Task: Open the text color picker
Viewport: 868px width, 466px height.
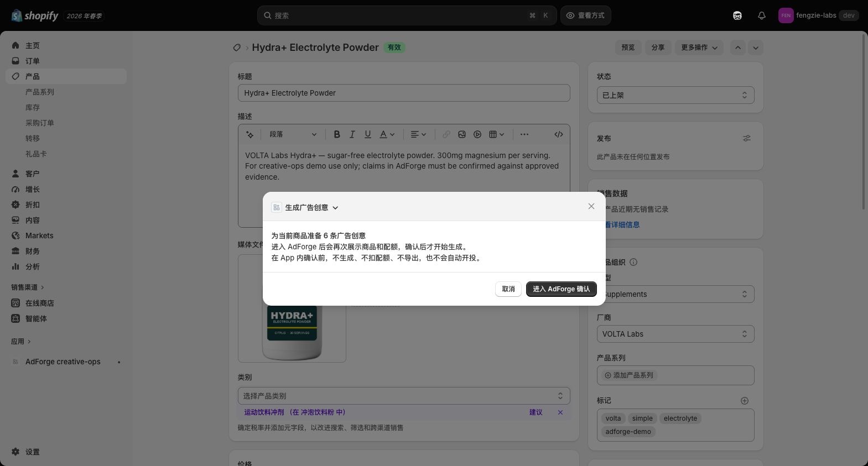Action: (x=387, y=134)
